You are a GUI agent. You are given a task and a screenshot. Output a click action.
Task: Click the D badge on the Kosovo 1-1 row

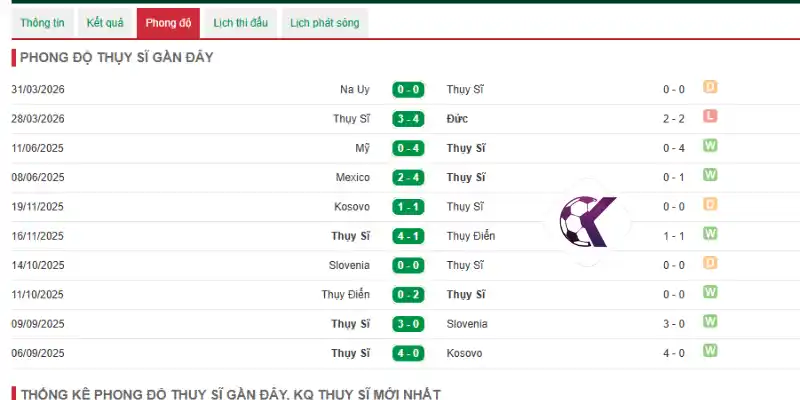click(710, 205)
